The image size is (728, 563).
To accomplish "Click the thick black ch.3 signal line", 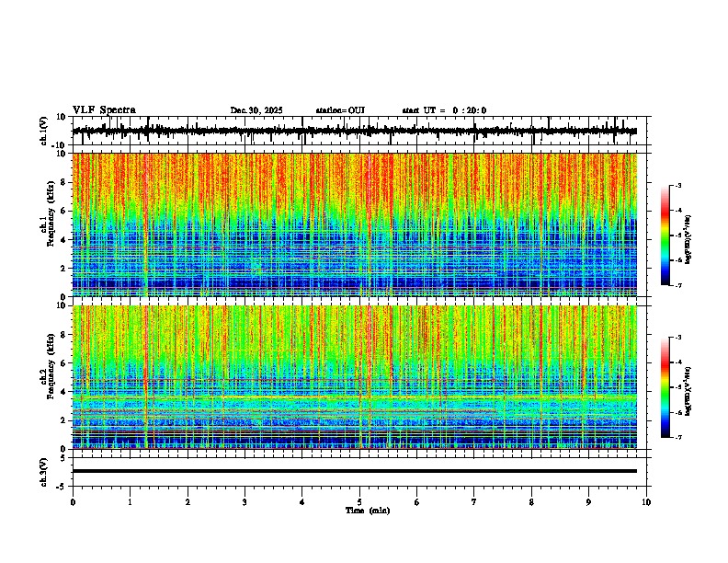I will [x=354, y=471].
